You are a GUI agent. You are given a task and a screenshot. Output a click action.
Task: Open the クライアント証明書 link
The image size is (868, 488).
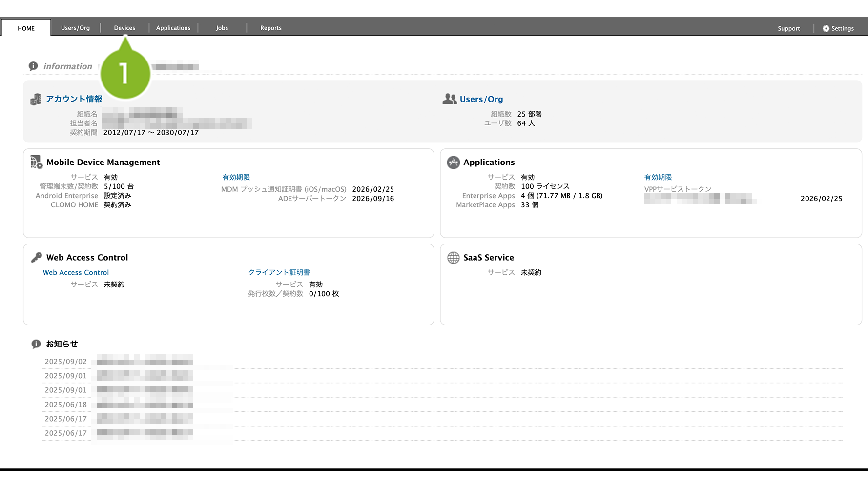tap(279, 272)
